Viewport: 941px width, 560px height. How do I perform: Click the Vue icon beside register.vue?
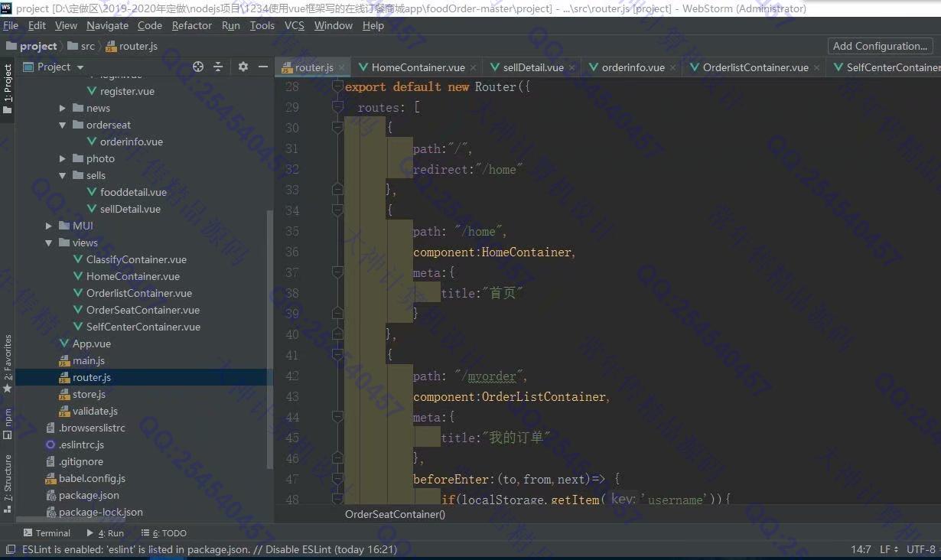tap(92, 91)
